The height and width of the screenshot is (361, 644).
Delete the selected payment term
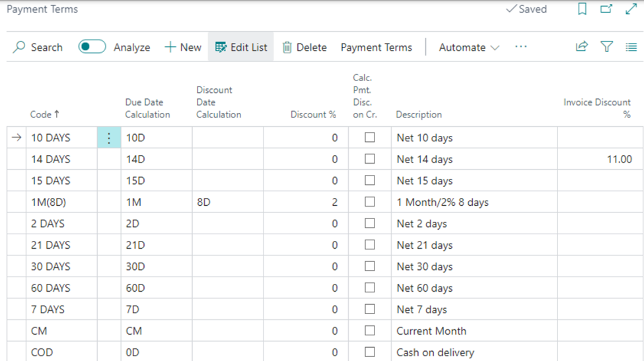(x=304, y=47)
